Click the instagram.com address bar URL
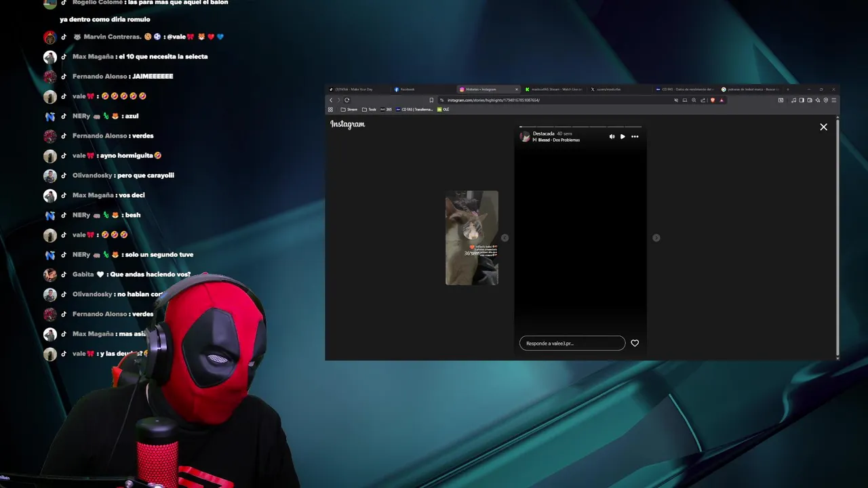 [x=493, y=100]
